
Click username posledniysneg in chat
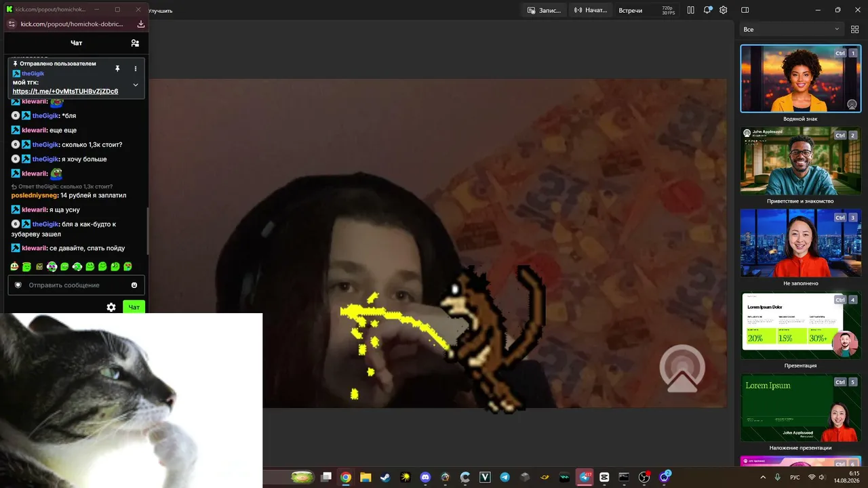(35, 195)
